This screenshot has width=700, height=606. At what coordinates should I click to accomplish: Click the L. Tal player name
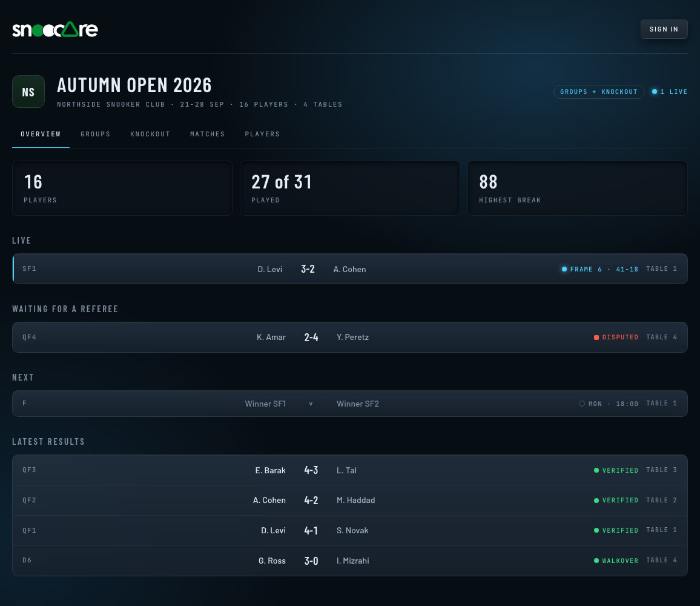(346, 470)
